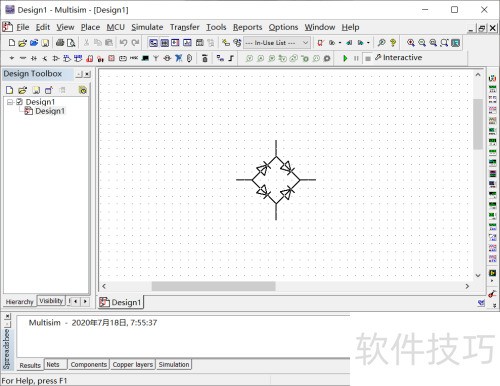Click the New design file icon
Viewport: 500px width, 386px height.
[12, 43]
